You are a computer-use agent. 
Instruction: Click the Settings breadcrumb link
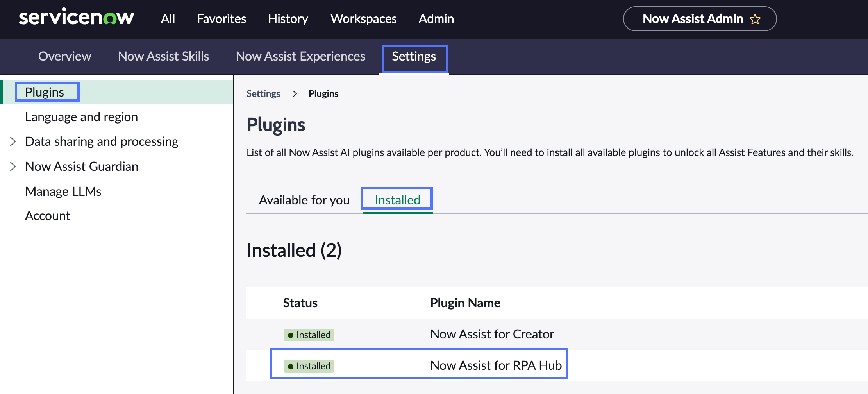[x=263, y=94]
